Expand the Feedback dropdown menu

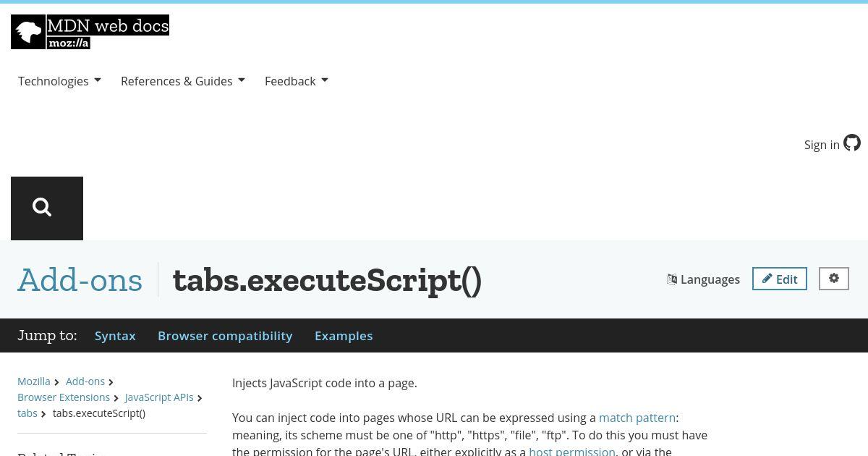coord(297,81)
